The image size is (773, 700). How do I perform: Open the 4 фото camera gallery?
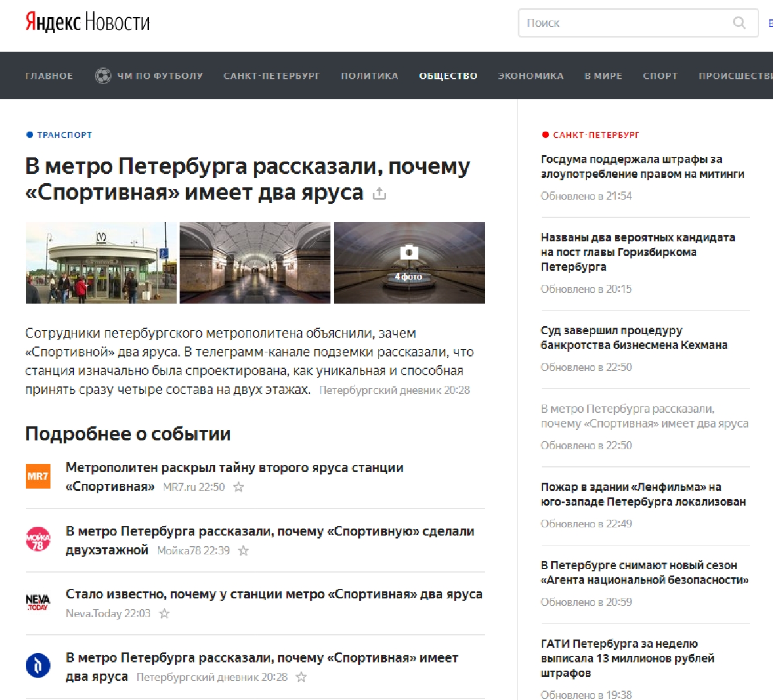(409, 262)
